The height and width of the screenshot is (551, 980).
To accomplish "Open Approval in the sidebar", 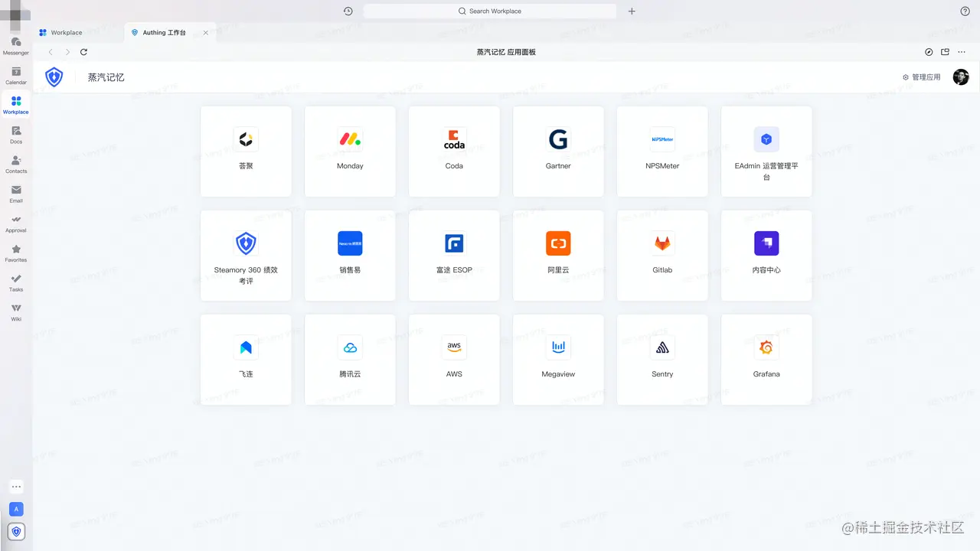I will tap(16, 223).
